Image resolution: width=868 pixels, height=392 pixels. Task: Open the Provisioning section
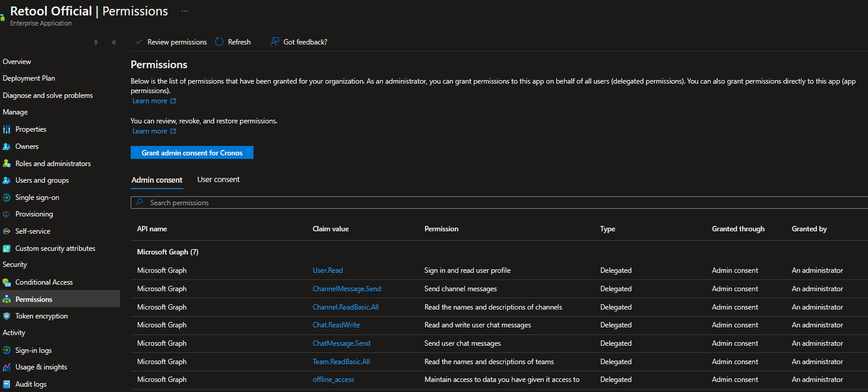pyautogui.click(x=34, y=214)
